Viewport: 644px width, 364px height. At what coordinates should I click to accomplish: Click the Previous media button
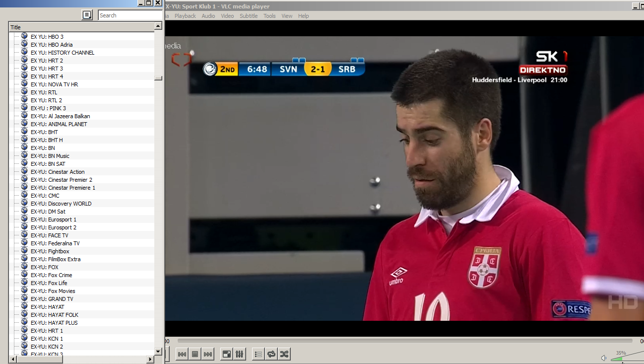click(x=182, y=354)
